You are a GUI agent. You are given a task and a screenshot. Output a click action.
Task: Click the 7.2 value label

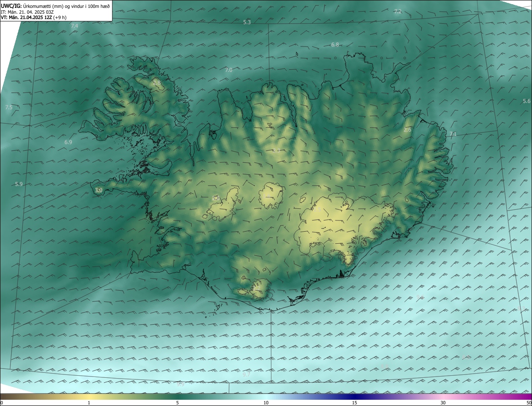tap(398, 11)
